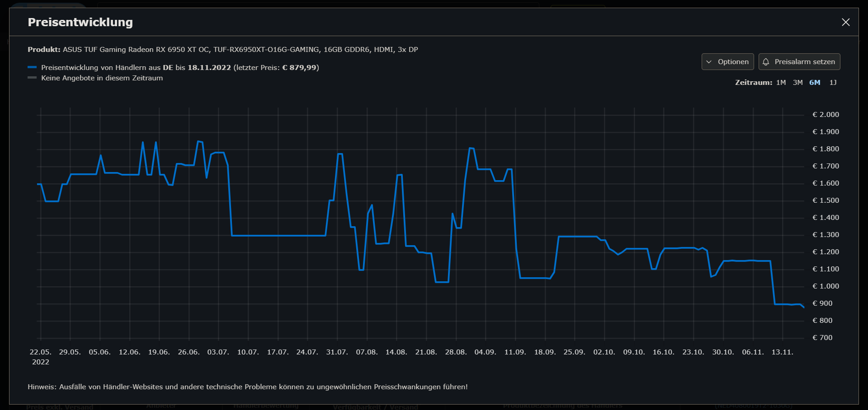Screen dimensions: 868x410
Task: Click the gray legend dash marker
Action: pyautogui.click(x=32, y=77)
